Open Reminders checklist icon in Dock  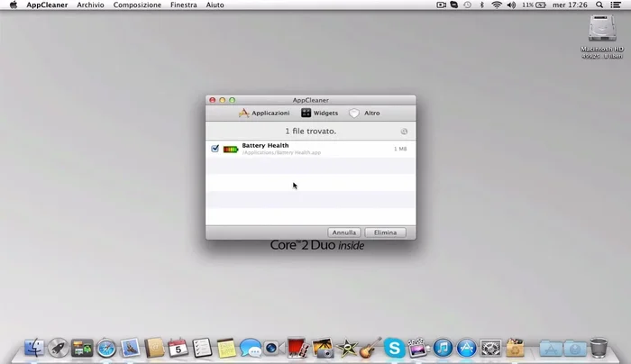(x=202, y=348)
